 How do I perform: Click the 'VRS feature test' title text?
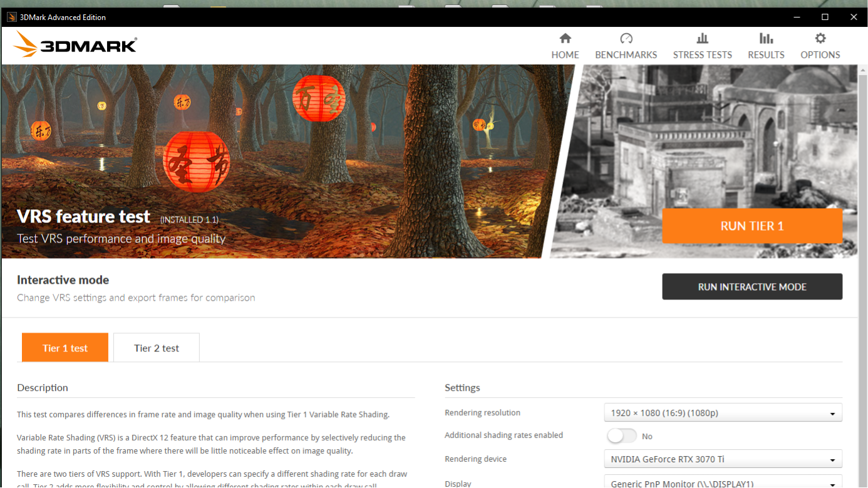click(84, 217)
